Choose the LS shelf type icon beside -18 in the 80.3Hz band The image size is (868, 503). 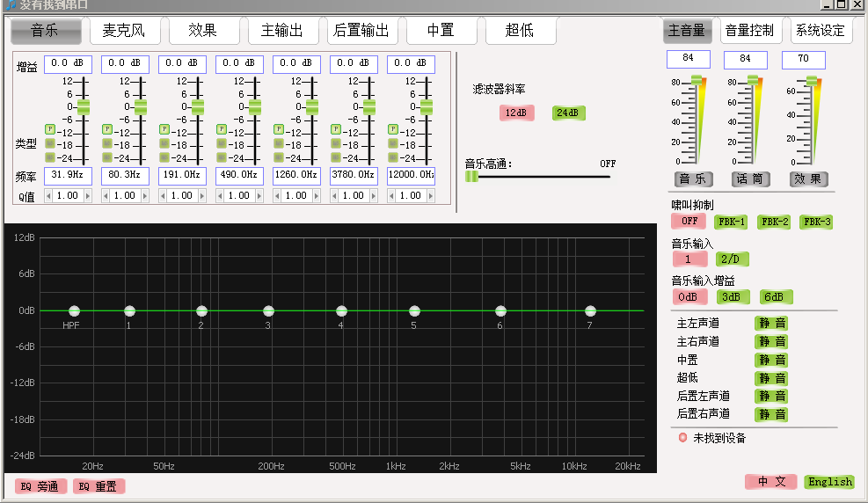107,144
